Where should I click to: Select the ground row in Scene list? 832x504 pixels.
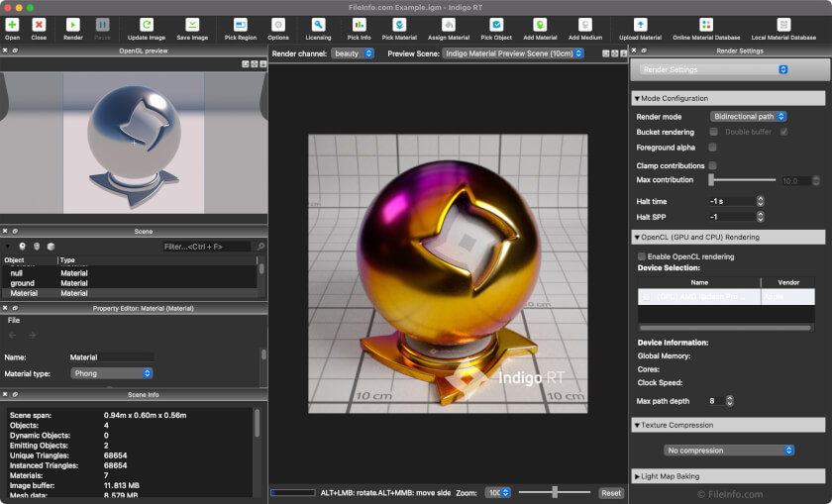point(23,283)
